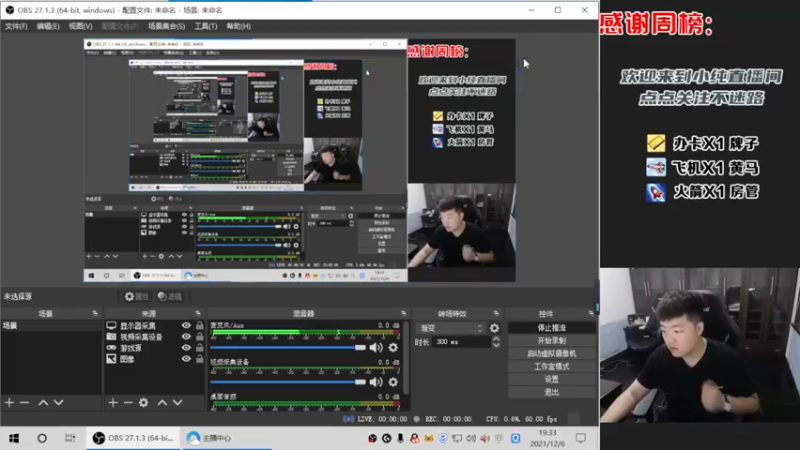The height and width of the screenshot is (450, 800).
Task: Click 停止推流 to stop streaming
Action: pyautogui.click(x=552, y=328)
